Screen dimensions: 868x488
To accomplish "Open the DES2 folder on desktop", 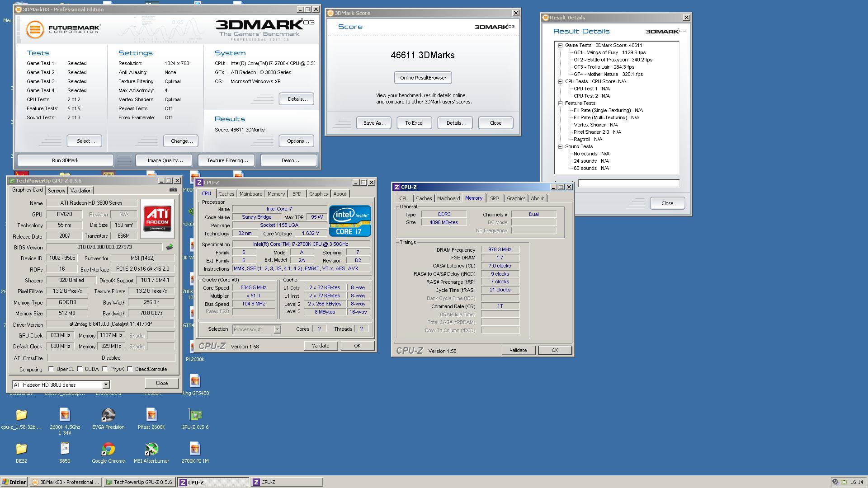I will pos(21,453).
